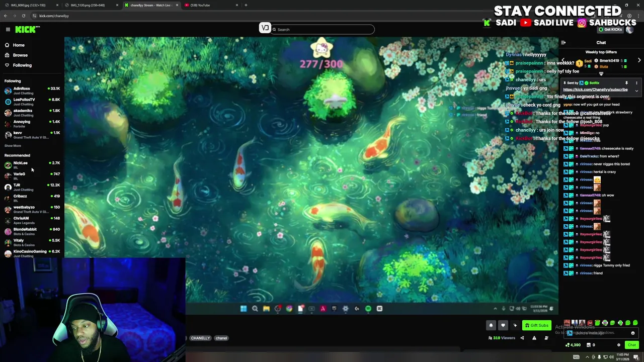
Task: Open Following in Kick sidebar
Action: (x=22, y=65)
